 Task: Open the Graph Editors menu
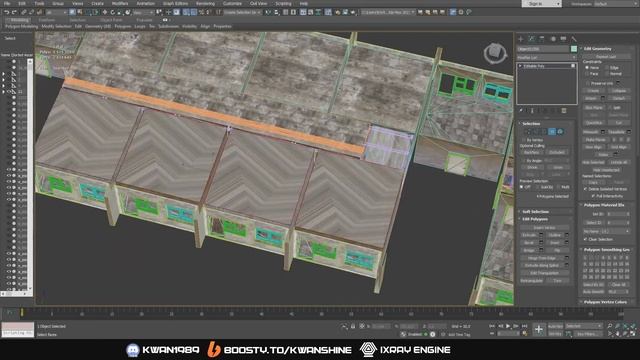(175, 3)
